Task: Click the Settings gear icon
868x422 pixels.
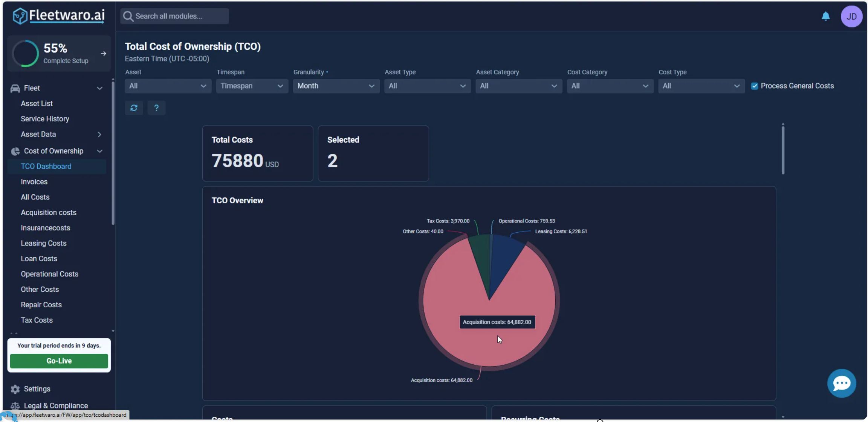Action: coord(15,389)
